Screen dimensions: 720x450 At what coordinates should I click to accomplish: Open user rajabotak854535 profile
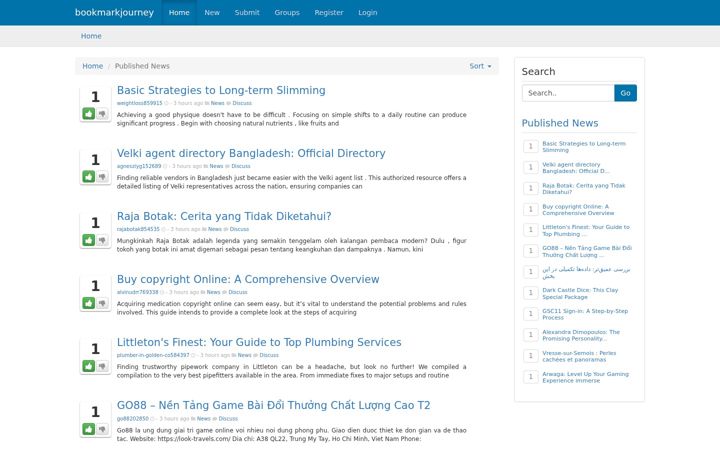138,229
